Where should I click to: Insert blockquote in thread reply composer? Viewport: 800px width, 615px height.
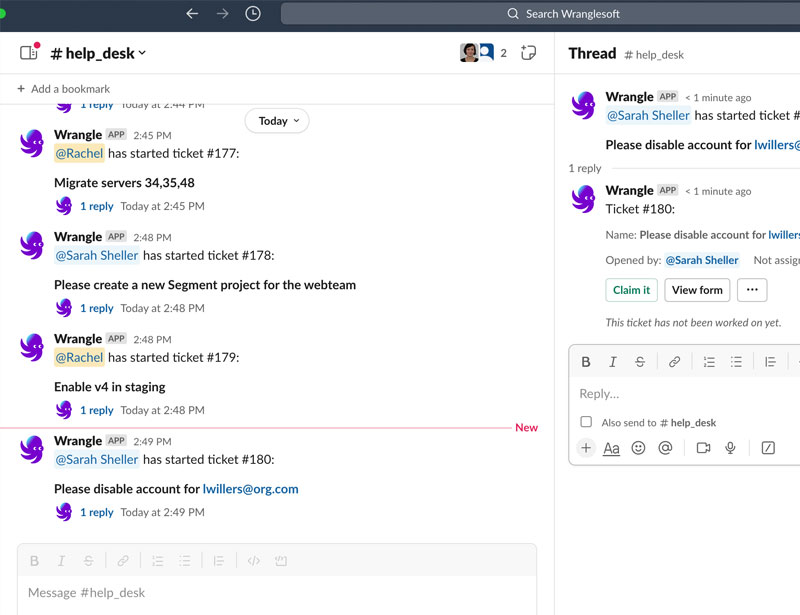coord(770,362)
